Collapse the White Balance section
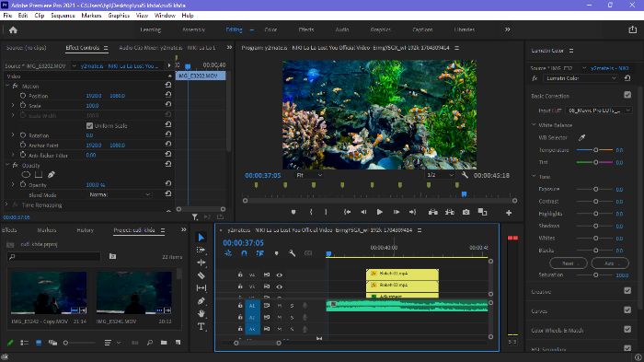This screenshot has height=362, width=644. (x=534, y=124)
